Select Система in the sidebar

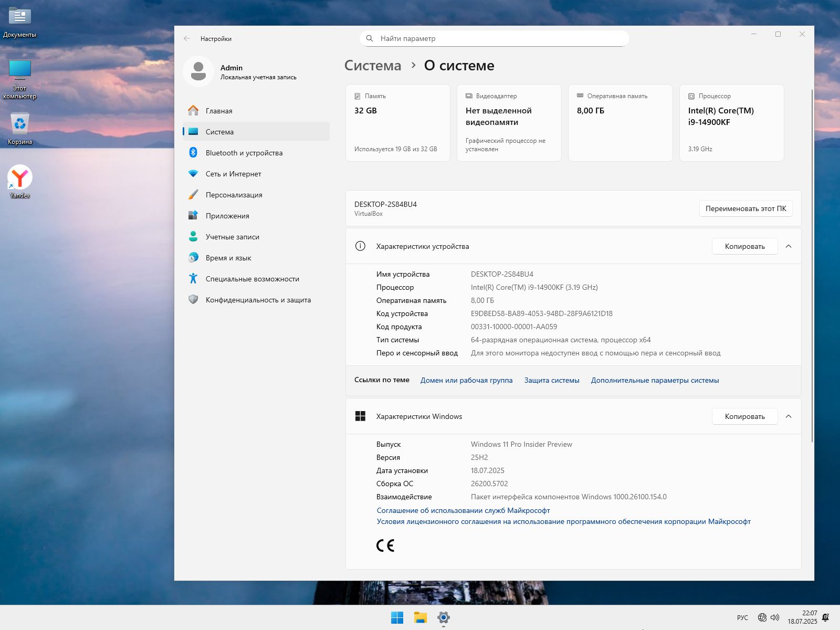point(256,131)
